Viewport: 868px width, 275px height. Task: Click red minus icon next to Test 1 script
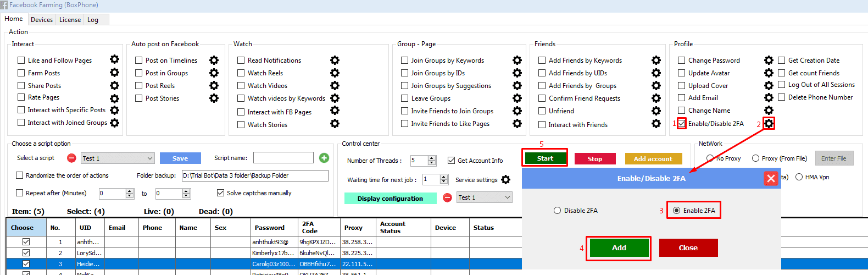click(71, 158)
